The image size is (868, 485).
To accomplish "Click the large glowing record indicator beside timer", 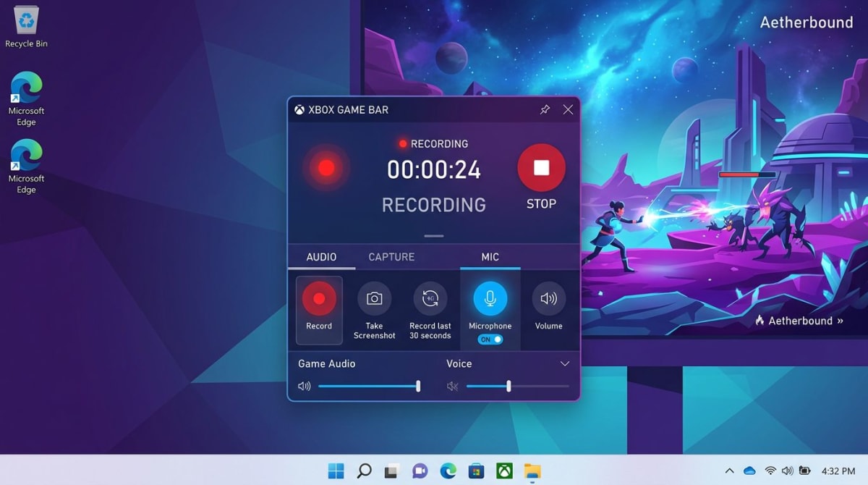I will tap(326, 168).
